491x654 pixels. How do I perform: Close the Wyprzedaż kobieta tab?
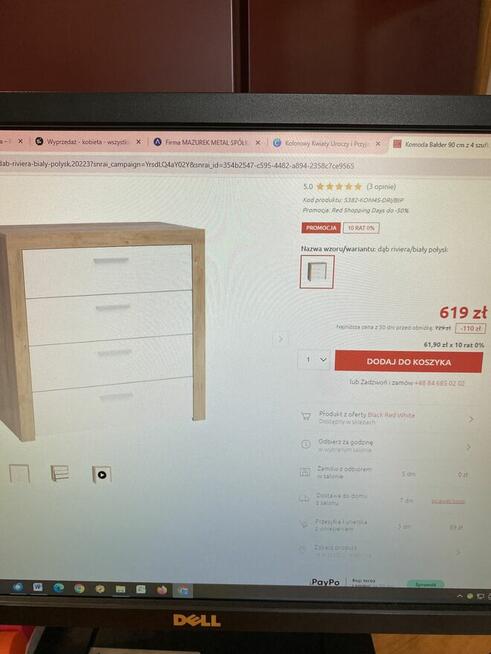(x=138, y=142)
